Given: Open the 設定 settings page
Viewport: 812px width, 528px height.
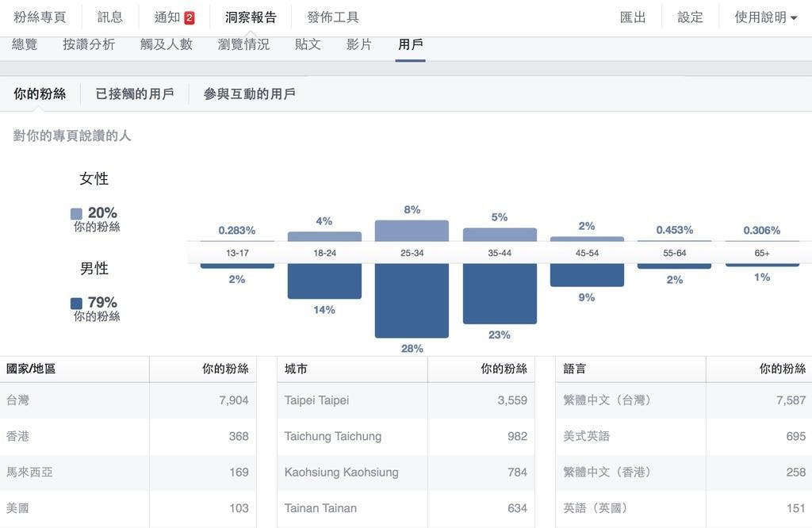Looking at the screenshot, I should [690, 17].
